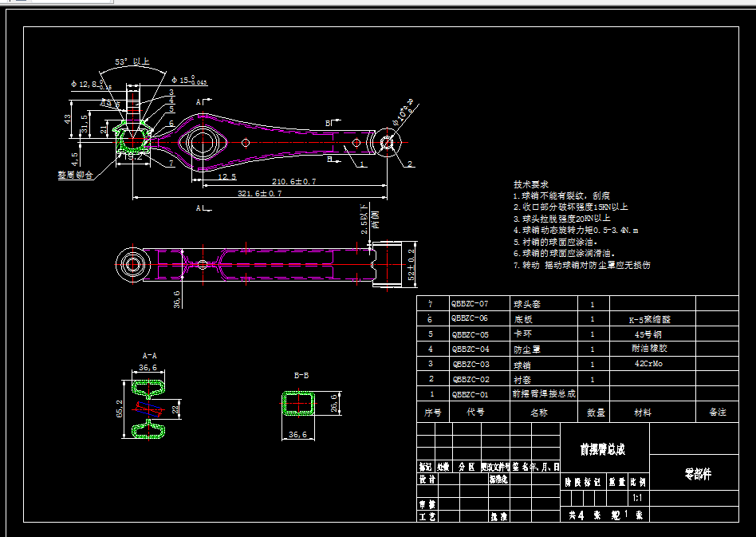Select note '5.衬销的球面应涂油'

[555, 242]
